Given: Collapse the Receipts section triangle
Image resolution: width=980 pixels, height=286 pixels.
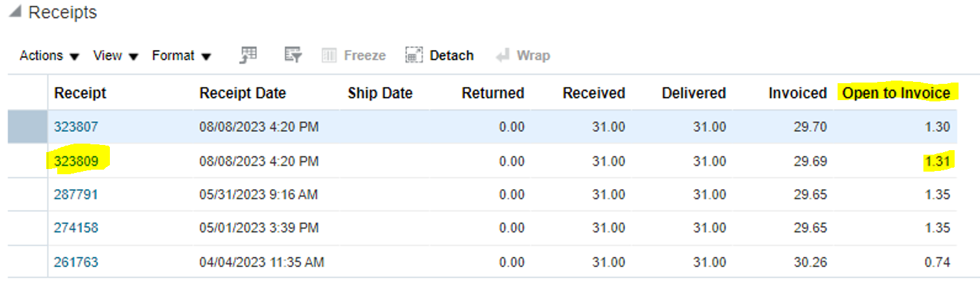Looking at the screenshot, I should [x=15, y=12].
